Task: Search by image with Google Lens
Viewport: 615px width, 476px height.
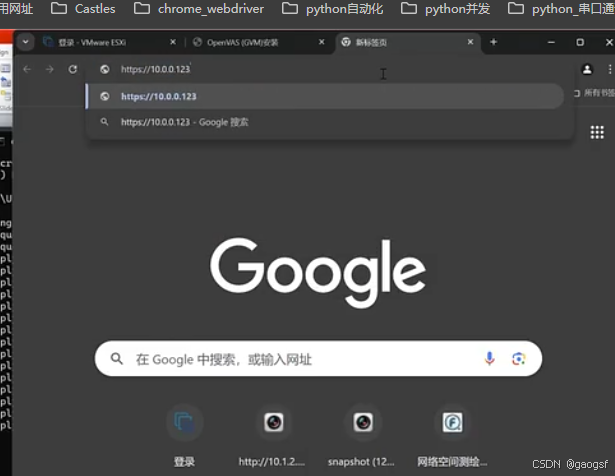Action: coord(519,358)
